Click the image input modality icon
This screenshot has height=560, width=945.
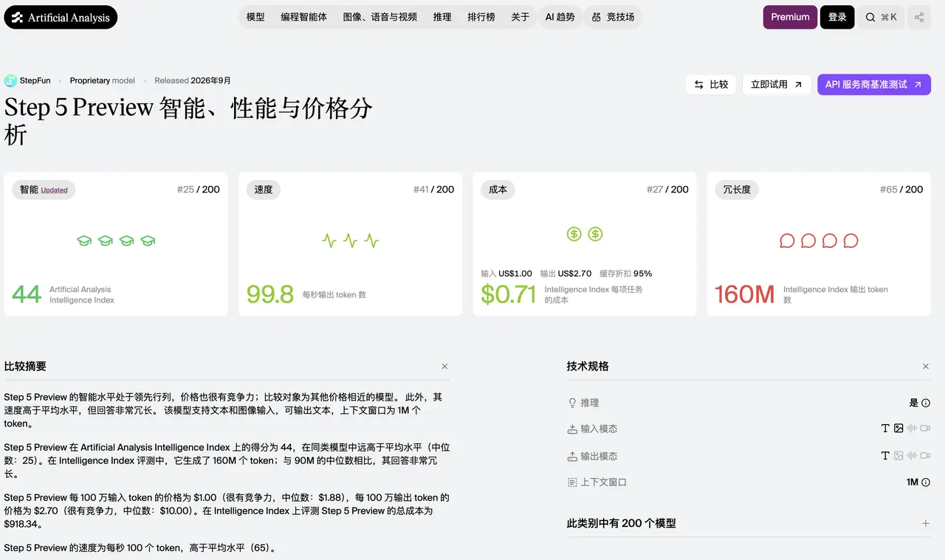point(898,429)
